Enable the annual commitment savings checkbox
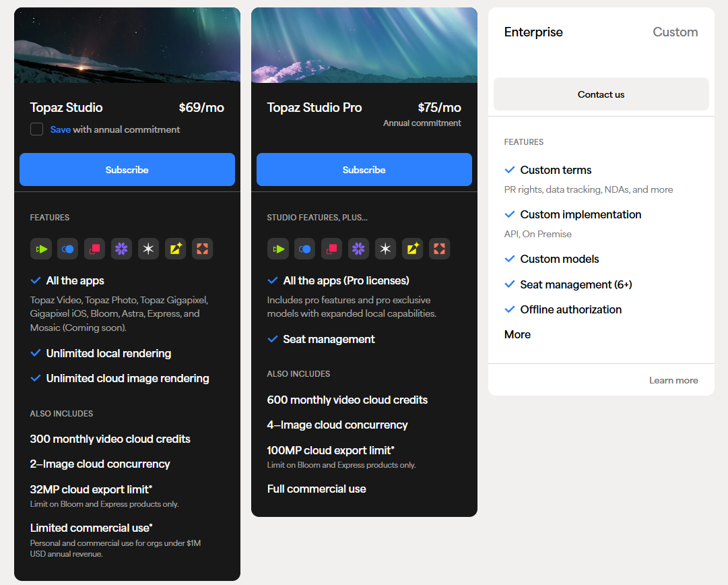 click(37, 129)
